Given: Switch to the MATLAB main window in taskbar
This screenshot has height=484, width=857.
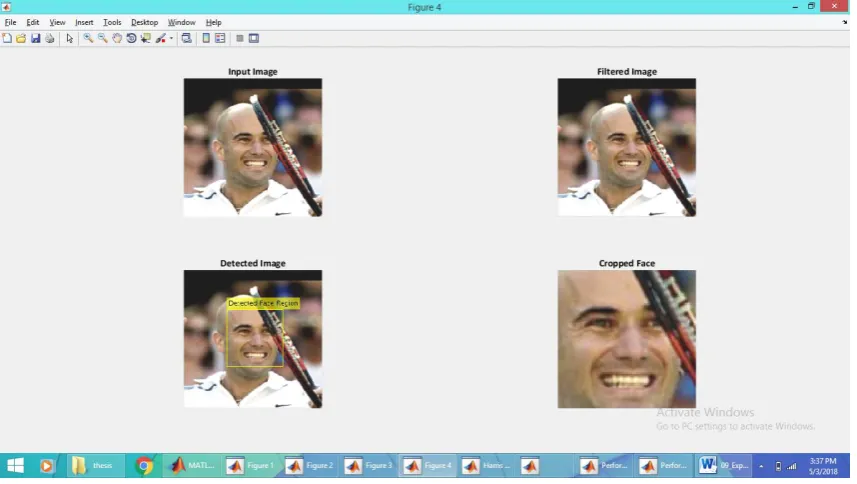Looking at the screenshot, I should coord(192,465).
